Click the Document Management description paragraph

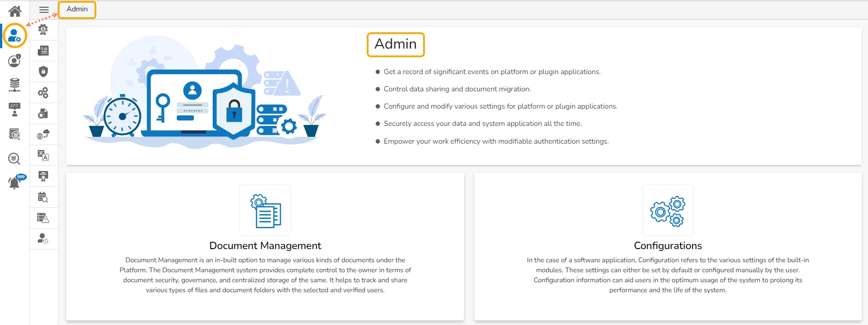point(265,275)
